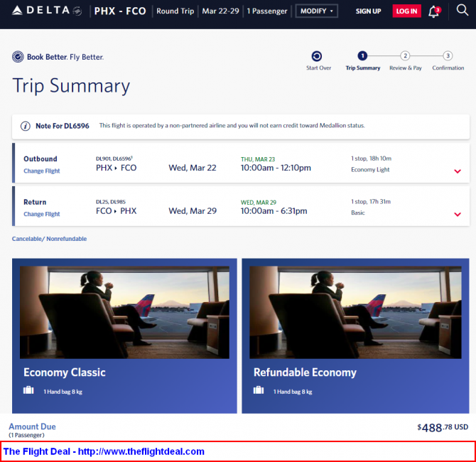Click the Start Over circular arrow icon
476x462 pixels.
click(317, 56)
